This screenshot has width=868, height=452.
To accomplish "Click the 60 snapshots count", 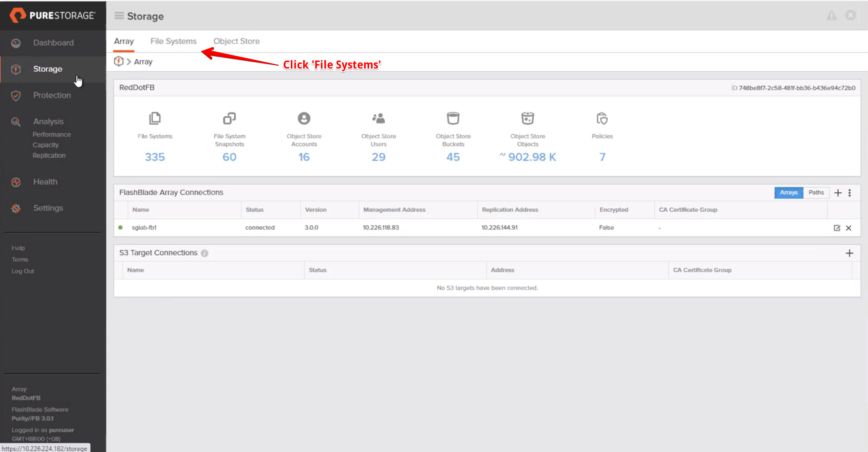I will tap(229, 157).
